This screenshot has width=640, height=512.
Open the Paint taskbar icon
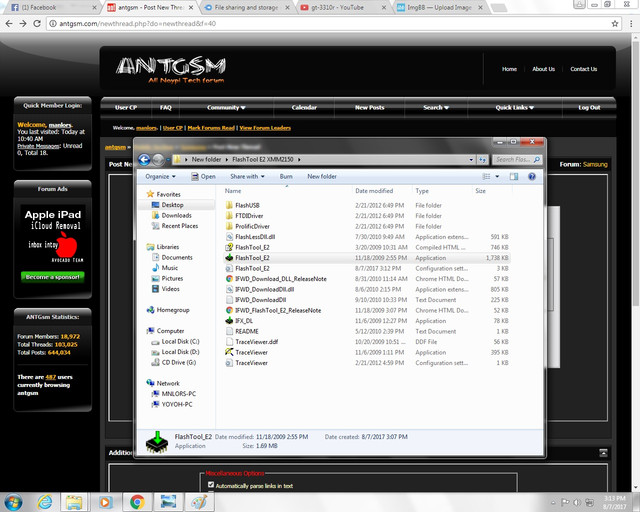coord(199,502)
